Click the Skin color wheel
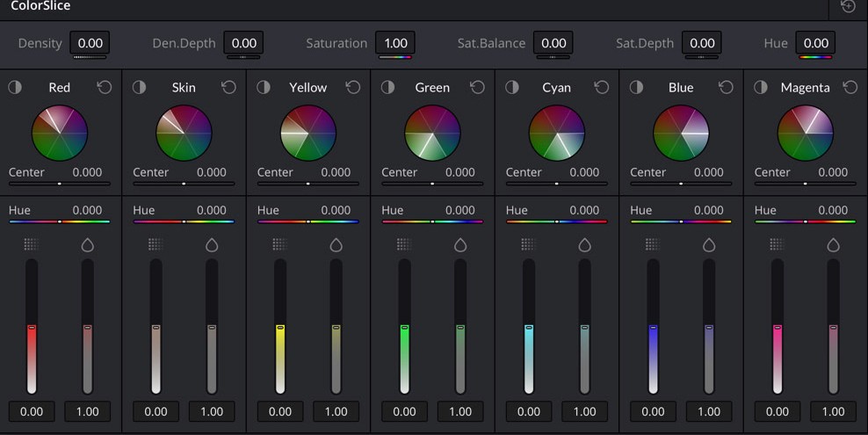 [x=184, y=133]
